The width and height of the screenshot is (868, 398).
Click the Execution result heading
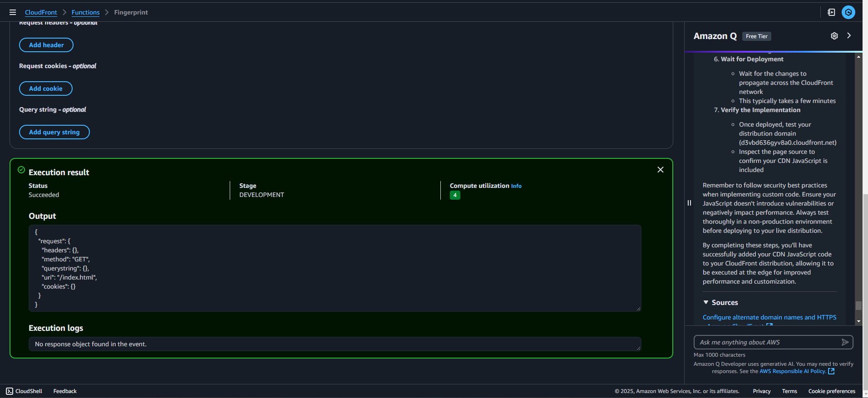(59, 172)
